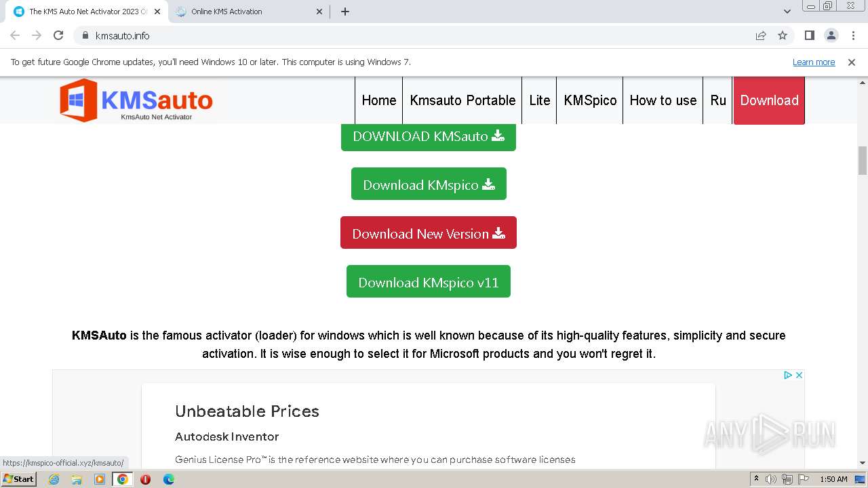Open the Lite menu item
Viewport: 868px width, 488px height.
540,100
